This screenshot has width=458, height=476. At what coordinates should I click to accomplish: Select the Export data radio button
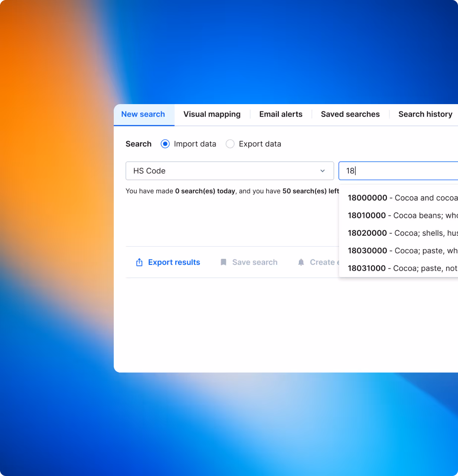coord(230,144)
